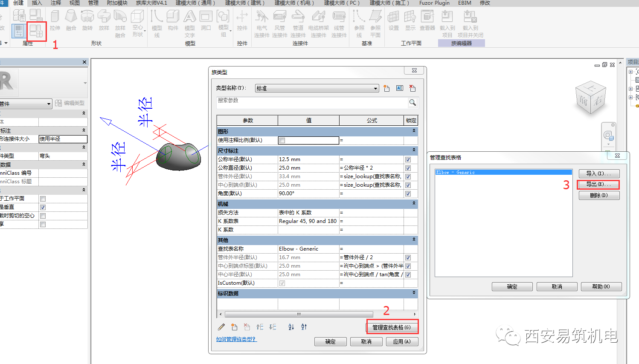The height and width of the screenshot is (364, 639).
Task: Select the 旋转 revolve tool
Action: click(x=87, y=20)
